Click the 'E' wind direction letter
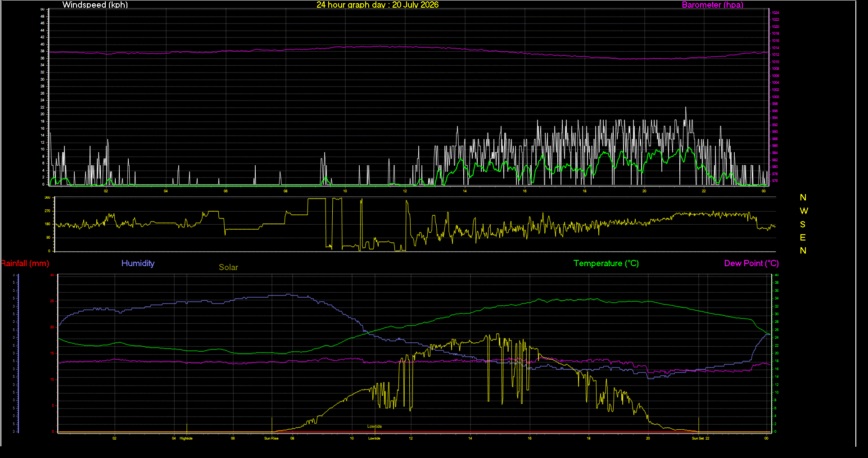The height and width of the screenshot is (458, 868). 803,238
